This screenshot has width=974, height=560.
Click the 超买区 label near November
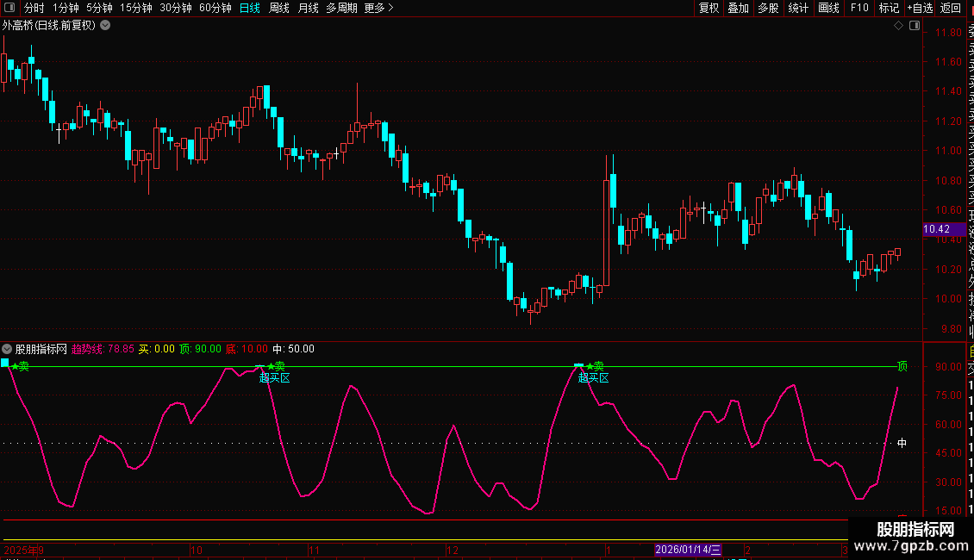tap(275, 377)
